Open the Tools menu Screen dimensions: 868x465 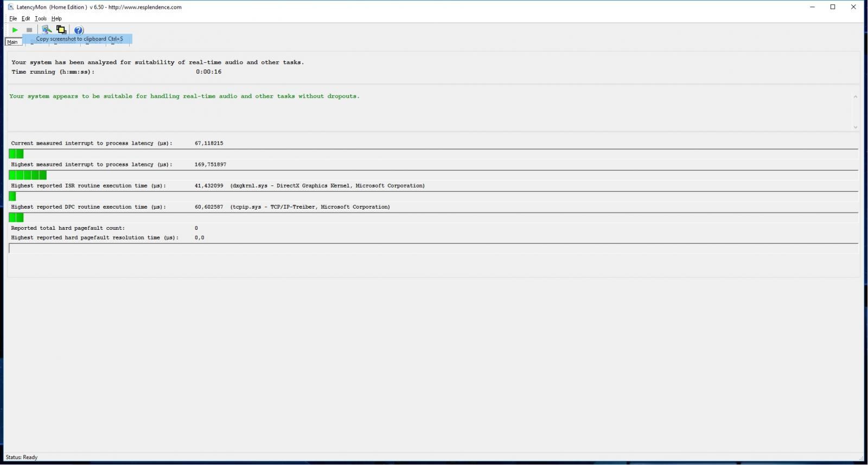tap(41, 18)
